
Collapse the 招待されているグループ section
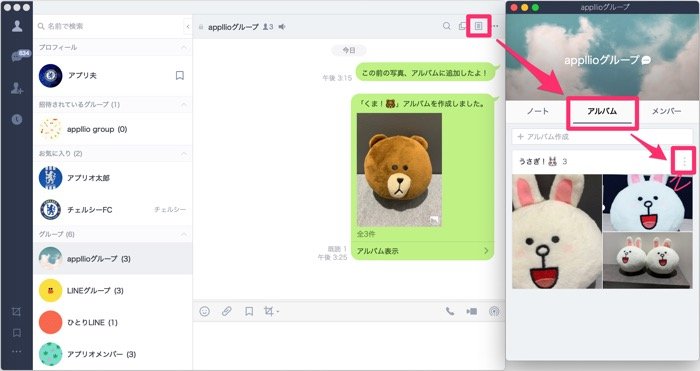(x=184, y=104)
